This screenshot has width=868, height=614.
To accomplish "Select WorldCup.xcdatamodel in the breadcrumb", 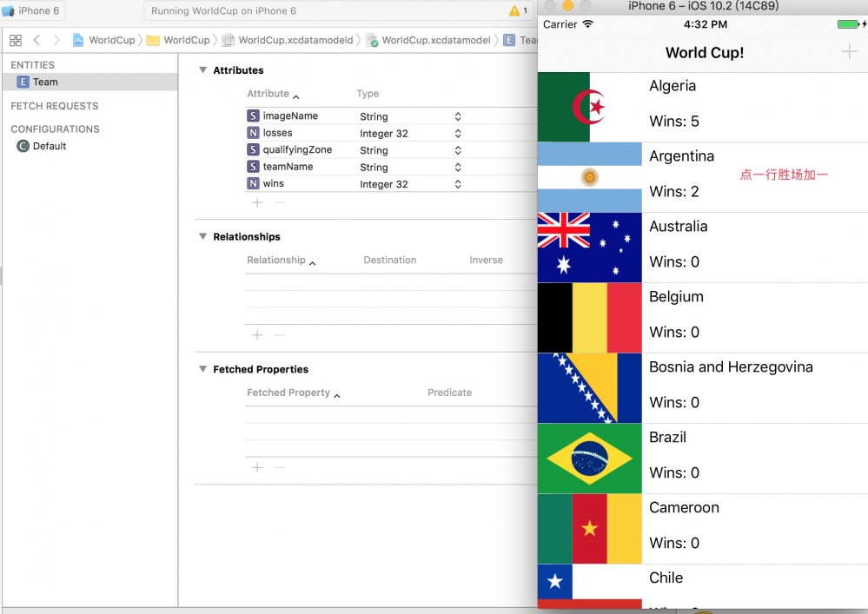I will 429,40.
